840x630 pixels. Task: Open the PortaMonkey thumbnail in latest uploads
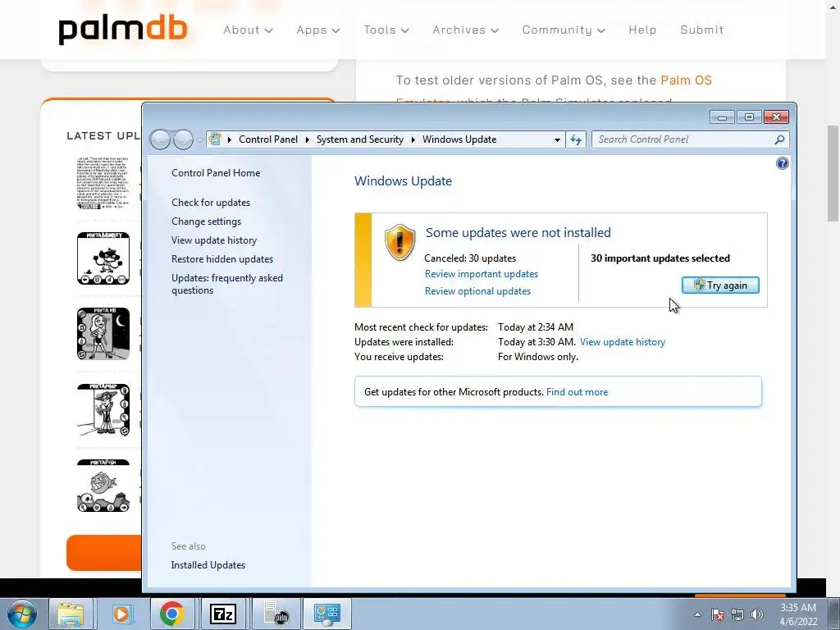(103, 258)
